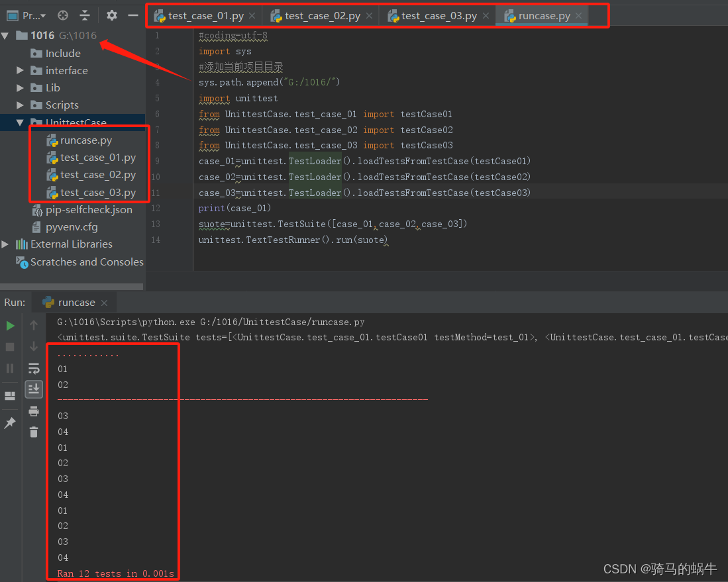
Task: Click the Pause output icon
Action: [x=10, y=368]
